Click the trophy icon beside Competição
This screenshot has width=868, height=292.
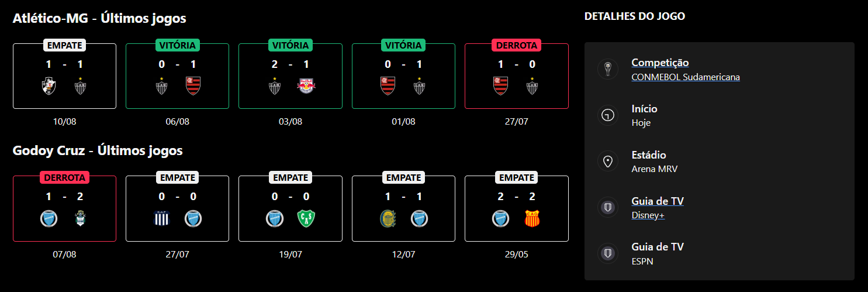(x=608, y=69)
